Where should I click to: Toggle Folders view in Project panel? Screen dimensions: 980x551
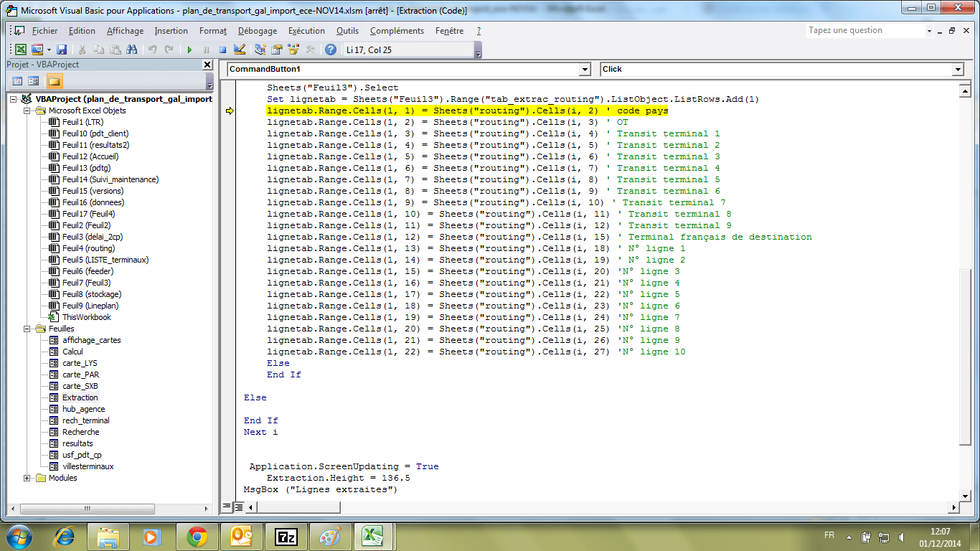tap(55, 80)
